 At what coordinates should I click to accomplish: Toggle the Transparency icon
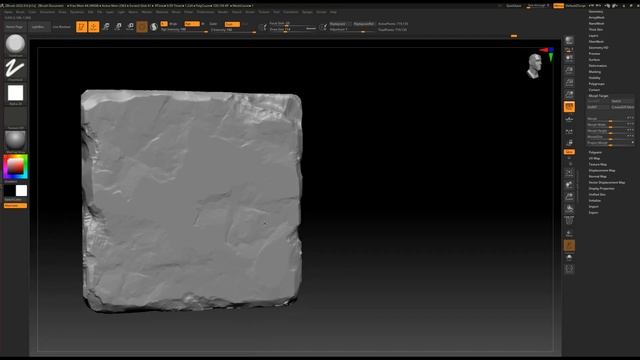pyautogui.click(x=569, y=233)
